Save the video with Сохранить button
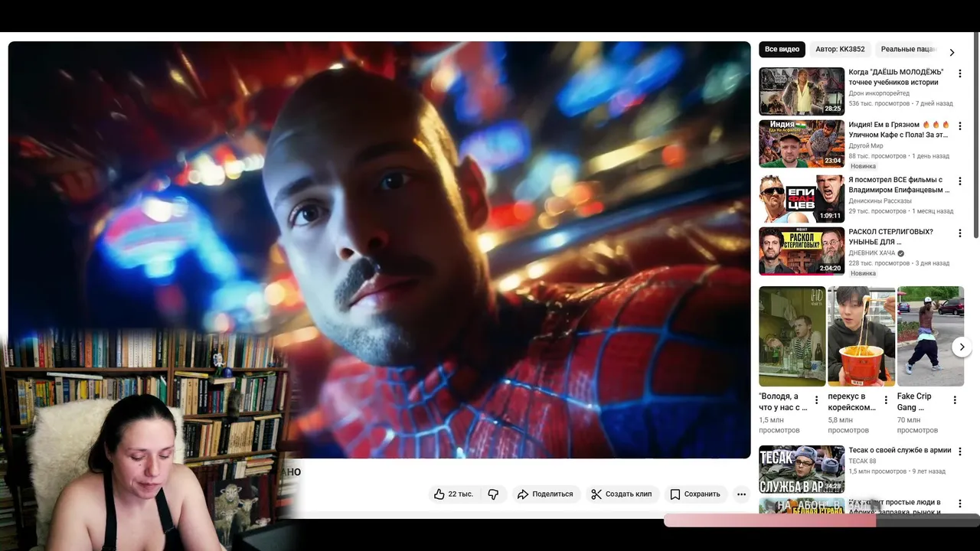Image resolution: width=980 pixels, height=551 pixels. tap(695, 494)
